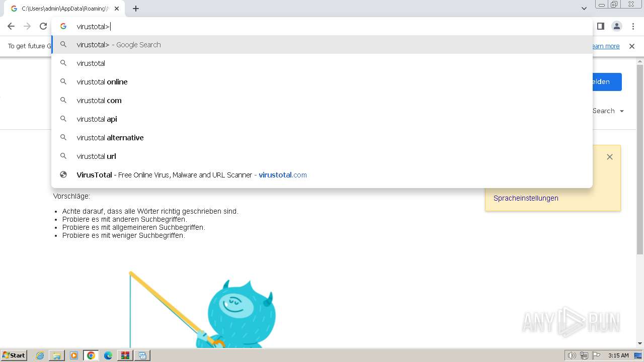Click the 3:15 AM system clock

[x=618, y=355]
